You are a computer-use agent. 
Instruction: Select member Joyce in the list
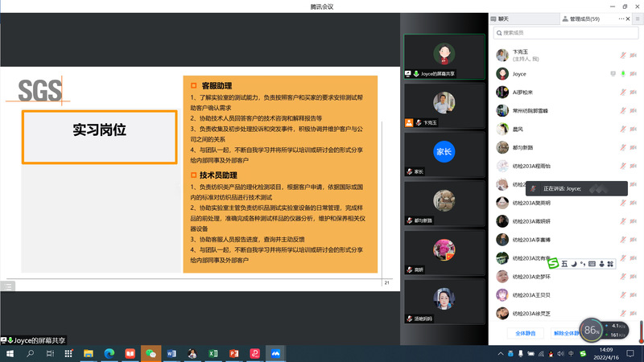tap(566, 74)
